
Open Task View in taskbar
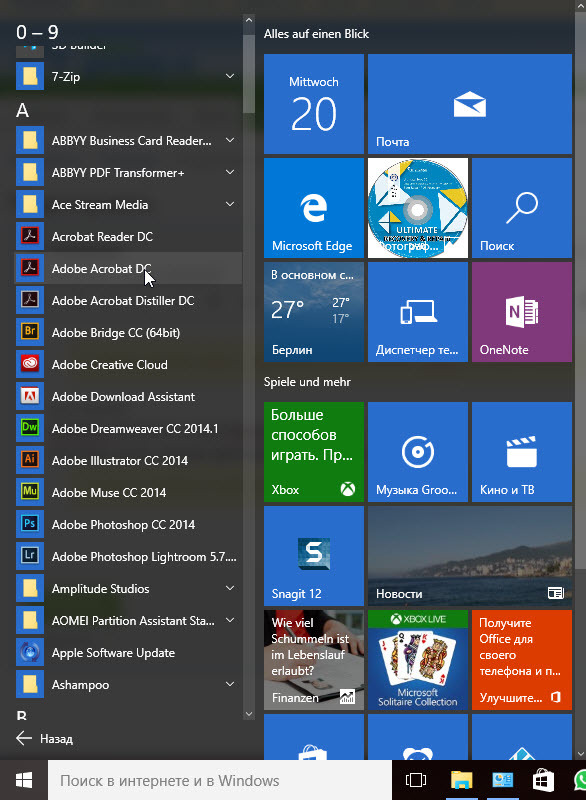[415, 780]
